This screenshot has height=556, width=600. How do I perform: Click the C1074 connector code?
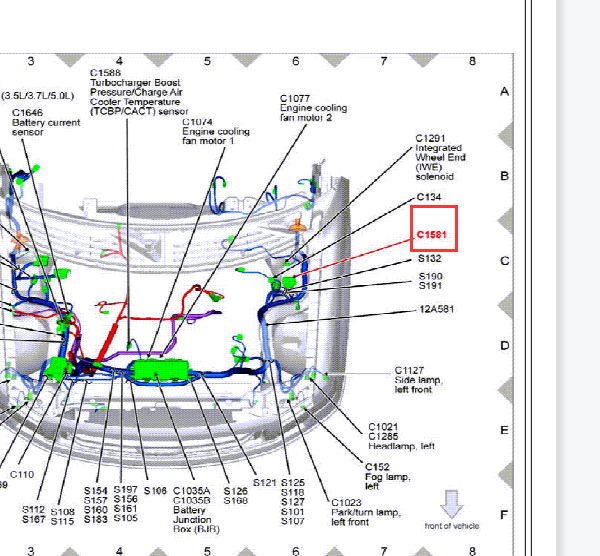(197, 122)
